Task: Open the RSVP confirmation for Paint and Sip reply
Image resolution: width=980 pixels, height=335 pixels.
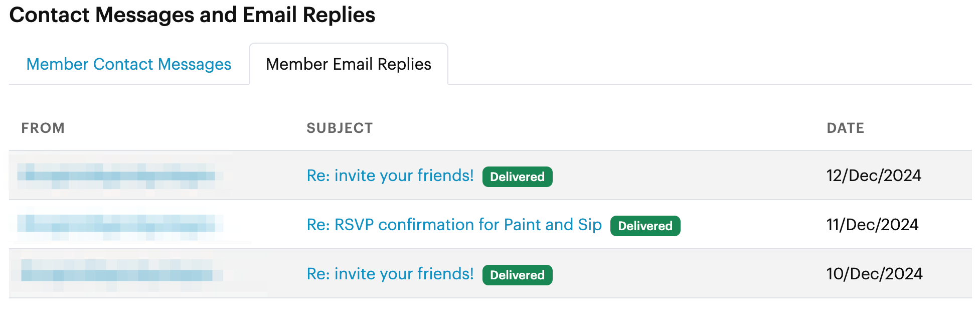Action: click(x=454, y=225)
